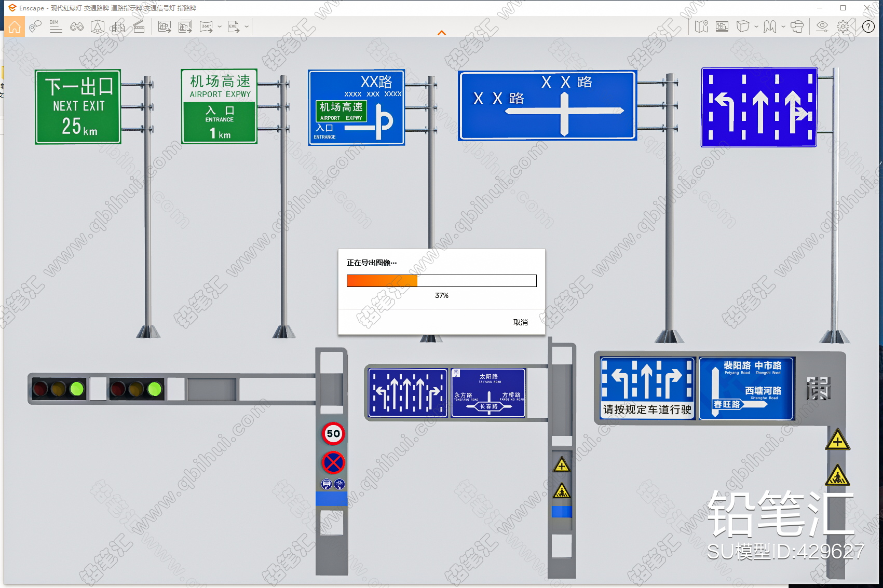Screen dimensions: 883x588
Task: Open the Mini Map icon
Action: coord(701,26)
